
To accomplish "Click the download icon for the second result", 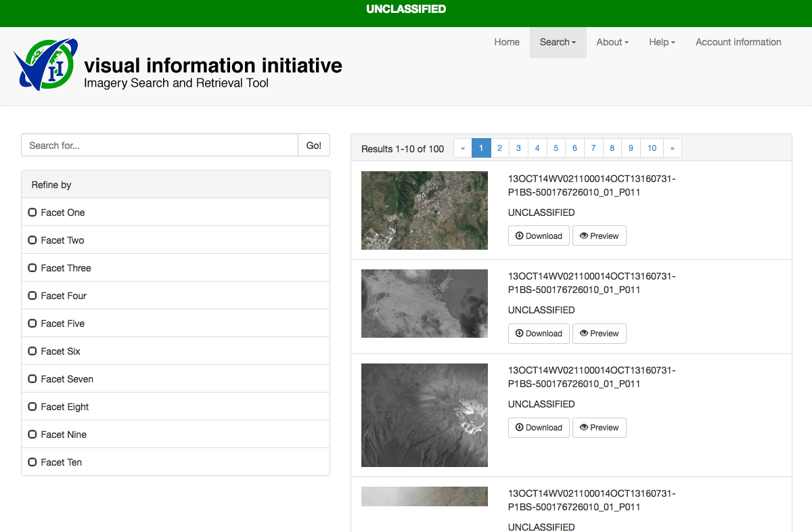I will coord(519,334).
